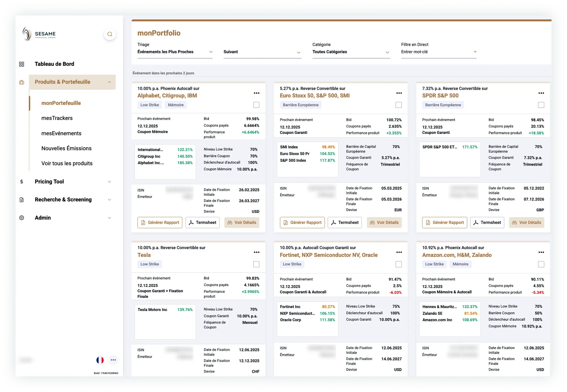
Task: Click the Admin gear icon
Action: [x=22, y=218]
